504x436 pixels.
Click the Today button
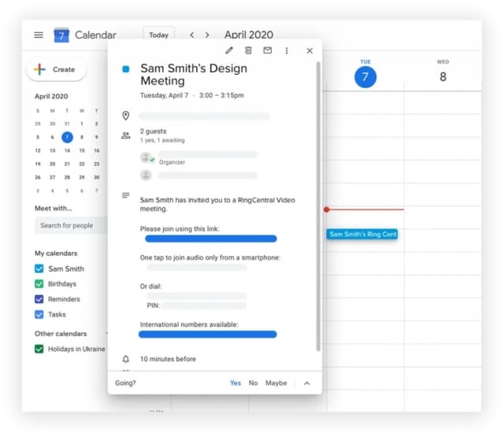(158, 35)
